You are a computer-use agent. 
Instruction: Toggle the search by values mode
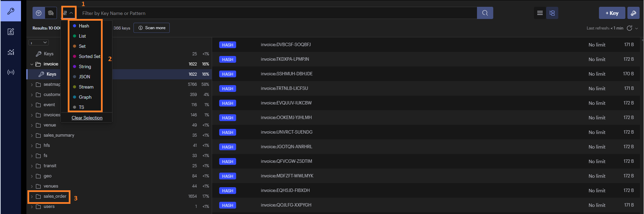50,13
